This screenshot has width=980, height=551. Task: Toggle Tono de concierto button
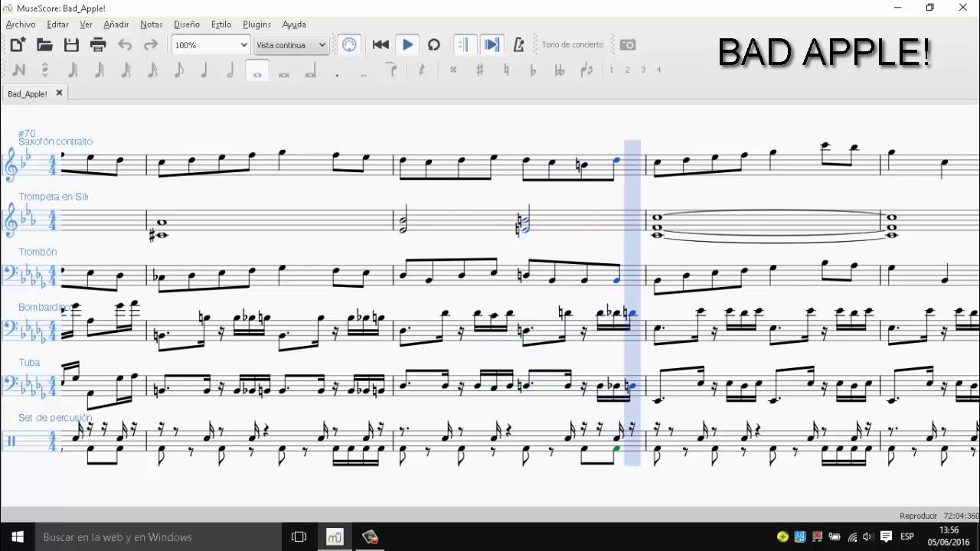click(x=573, y=44)
